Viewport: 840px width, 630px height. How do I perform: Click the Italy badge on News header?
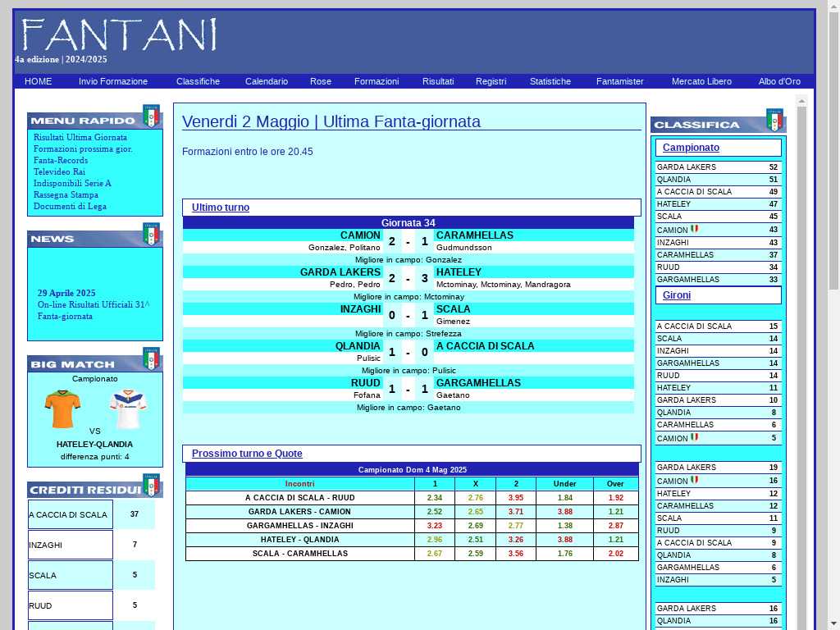pyautogui.click(x=151, y=234)
